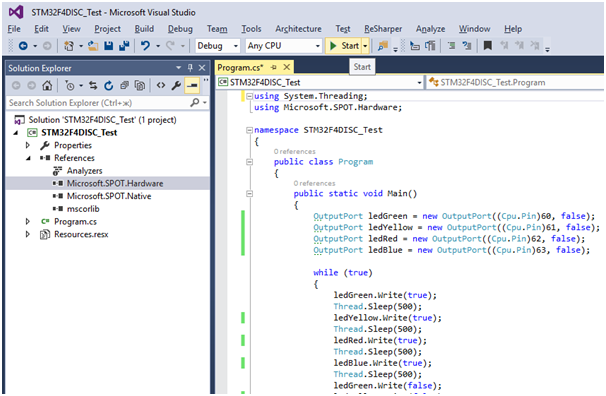The height and width of the screenshot is (396, 606).
Task: Collapse the STM32F4DISC_Test project node
Action: coord(16,133)
